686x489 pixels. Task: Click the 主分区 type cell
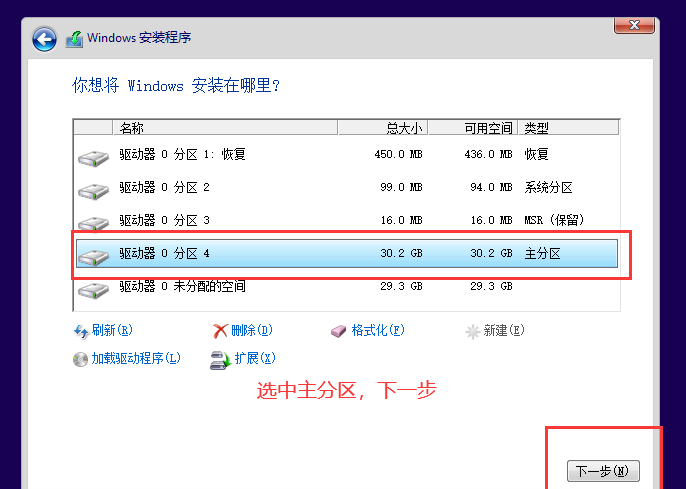[x=542, y=253]
